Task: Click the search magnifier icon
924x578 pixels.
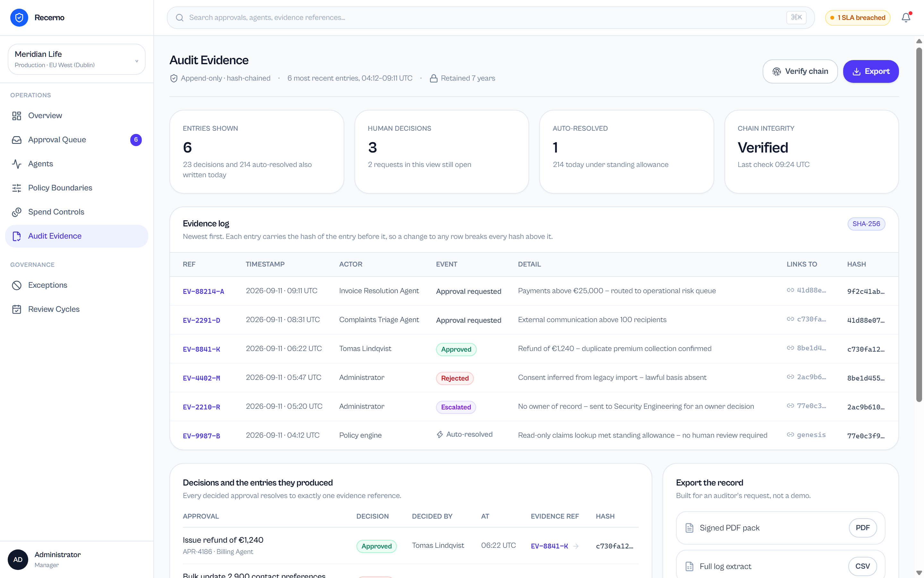Action: (179, 18)
